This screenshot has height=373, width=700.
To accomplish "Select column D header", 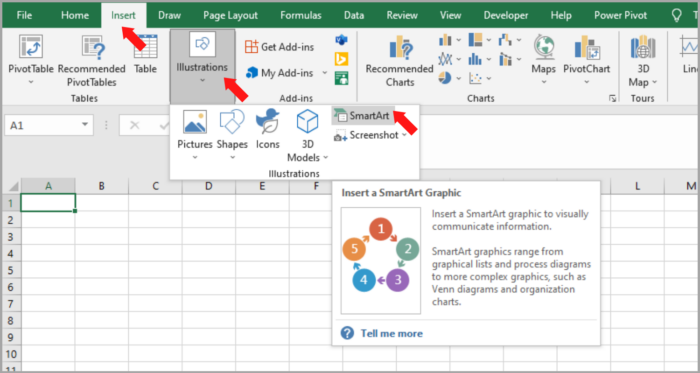I will [209, 186].
